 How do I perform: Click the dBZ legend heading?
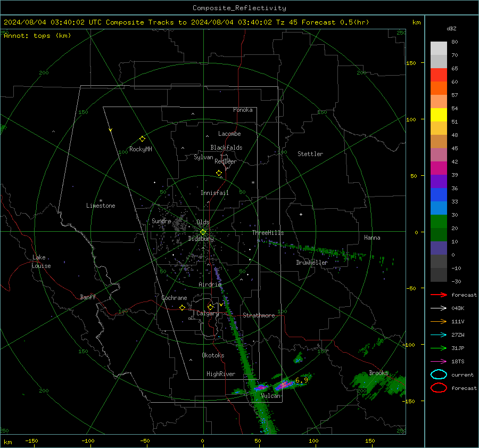coord(451,29)
